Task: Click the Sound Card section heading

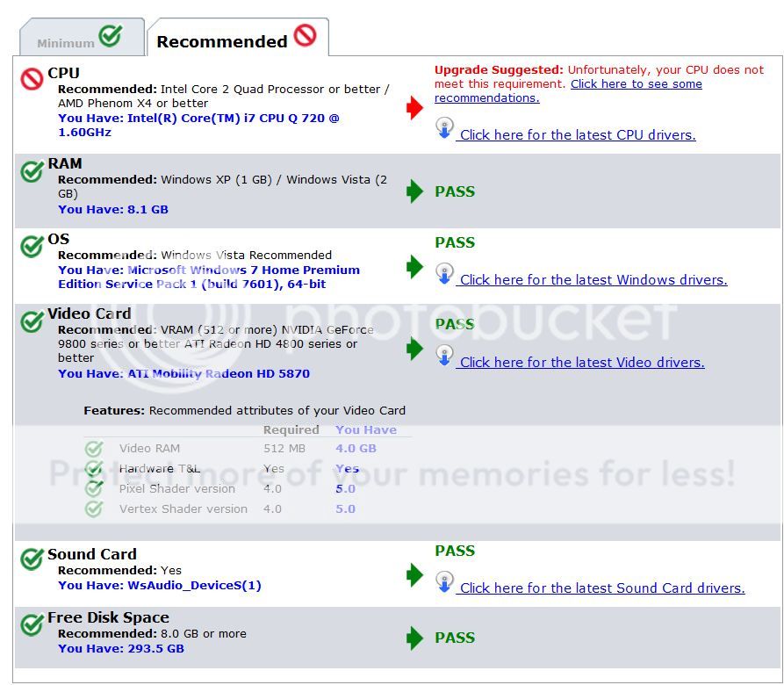Action: [x=92, y=554]
